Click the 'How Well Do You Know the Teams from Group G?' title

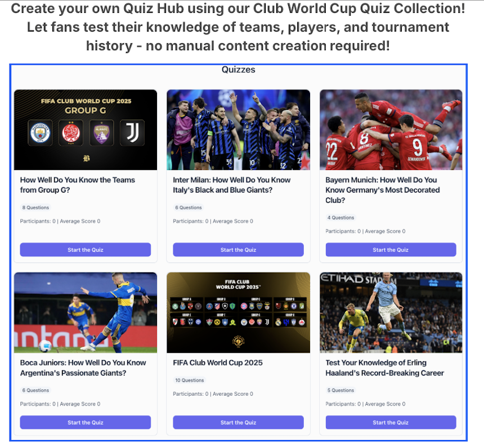[x=78, y=185]
